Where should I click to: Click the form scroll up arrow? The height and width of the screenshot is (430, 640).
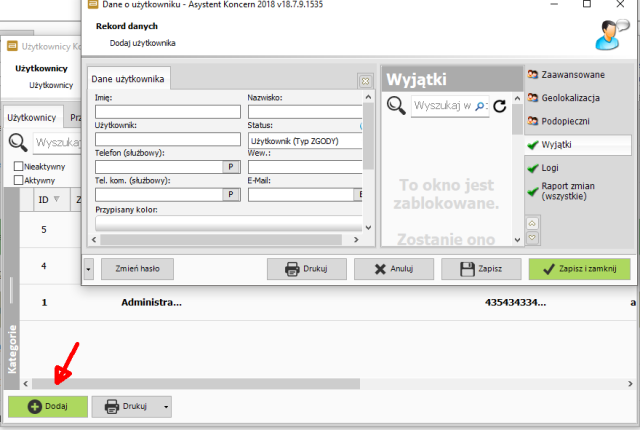(x=368, y=97)
